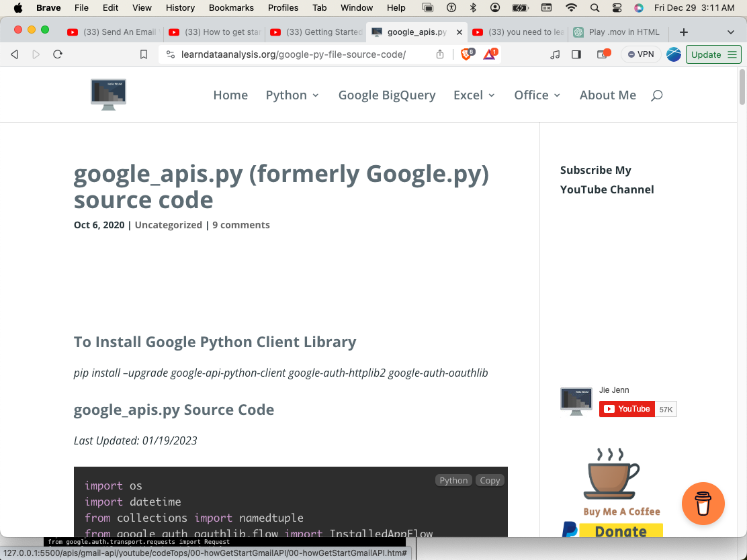Click the accessibility icon in menu bar

[x=451, y=7]
